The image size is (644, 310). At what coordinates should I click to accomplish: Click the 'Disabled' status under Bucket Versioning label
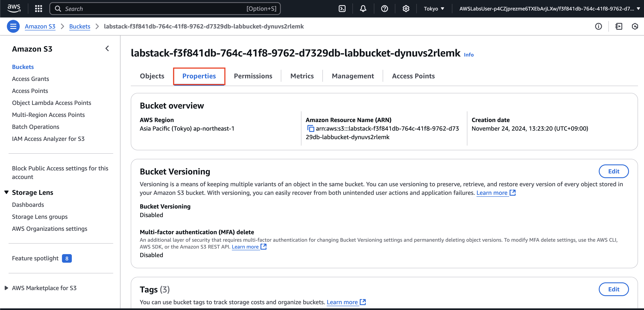[x=151, y=215]
